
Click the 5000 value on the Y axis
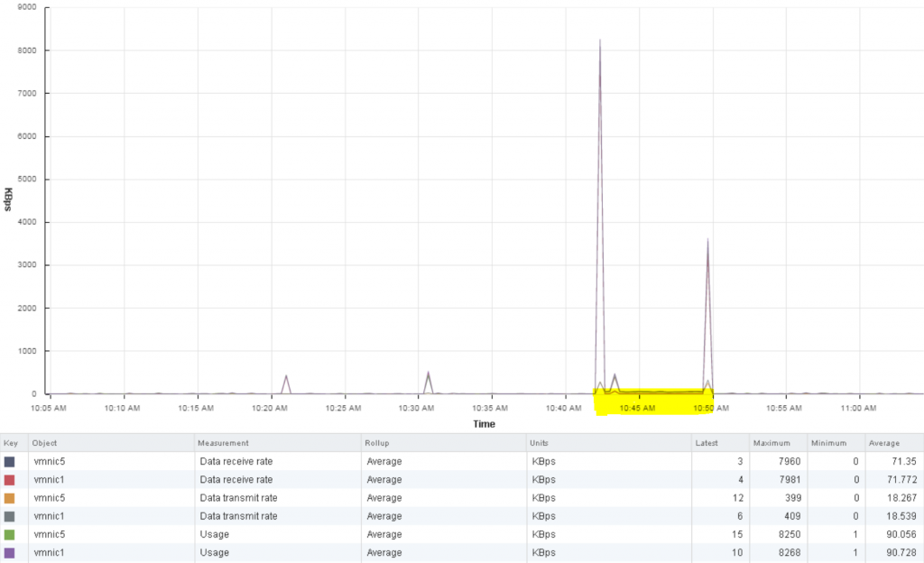tap(27, 180)
